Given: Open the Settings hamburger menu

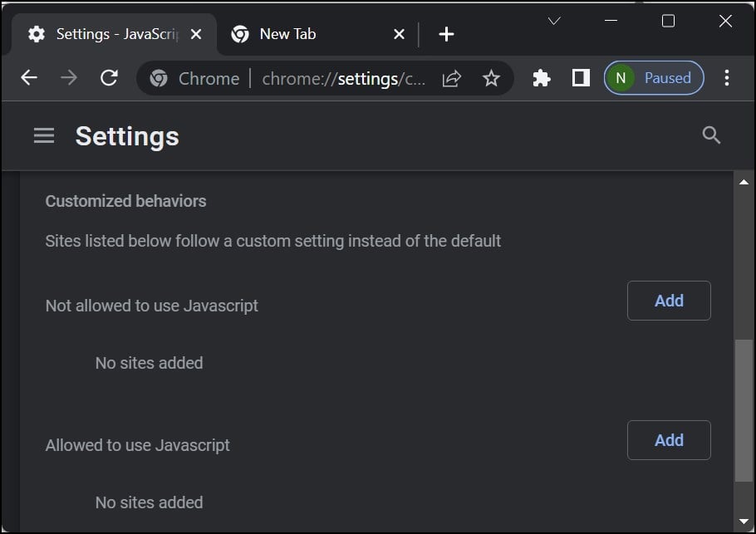Looking at the screenshot, I should (x=44, y=135).
